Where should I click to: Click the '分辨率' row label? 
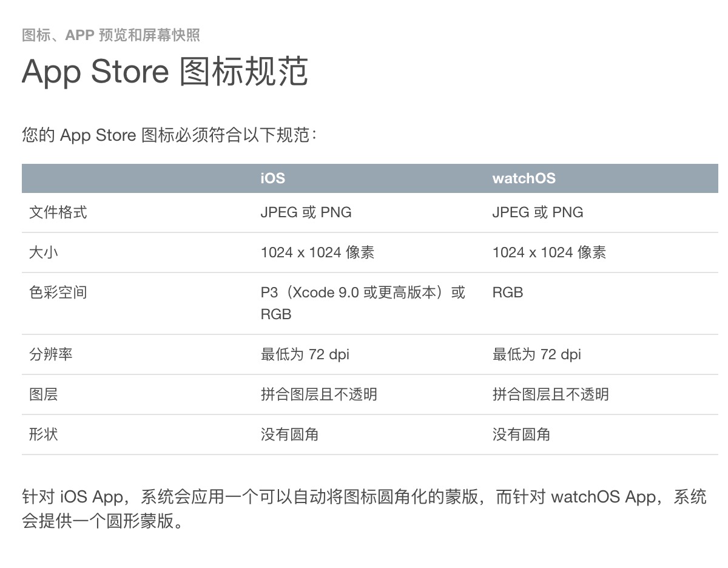[x=51, y=354]
